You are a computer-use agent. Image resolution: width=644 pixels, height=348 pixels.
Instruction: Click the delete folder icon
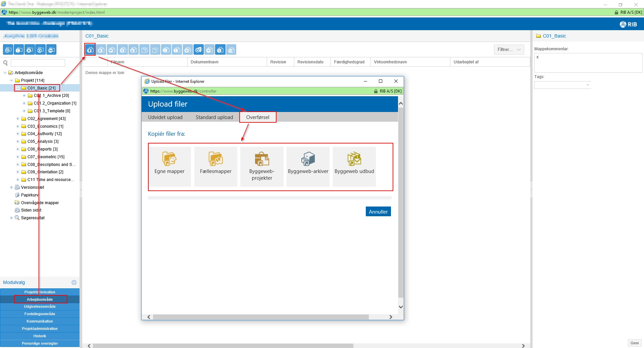(x=30, y=50)
